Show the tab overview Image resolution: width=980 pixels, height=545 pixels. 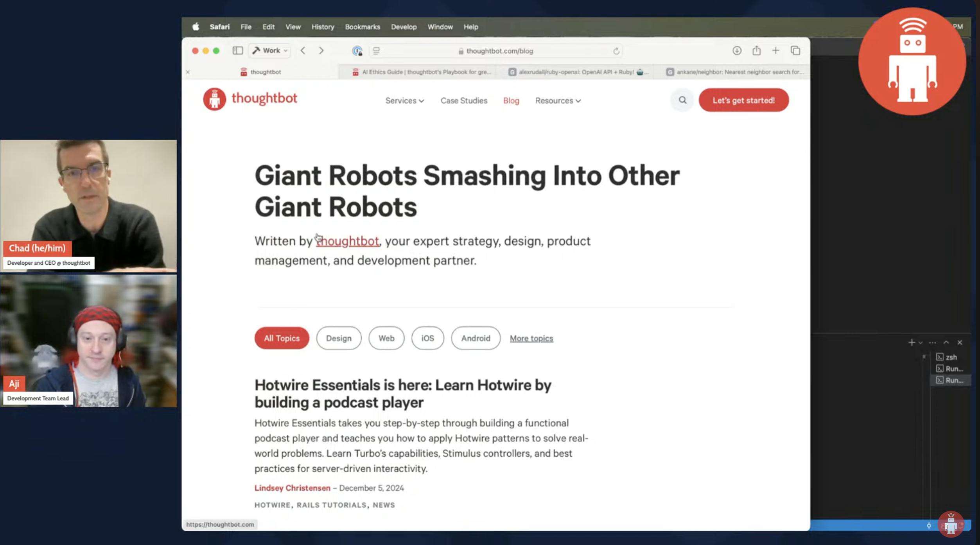pos(795,50)
